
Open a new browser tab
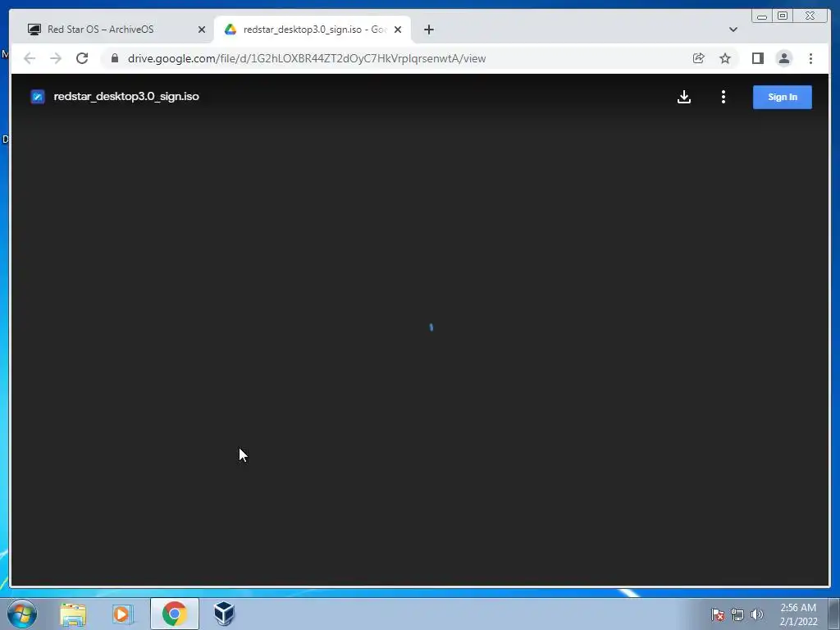click(x=428, y=30)
